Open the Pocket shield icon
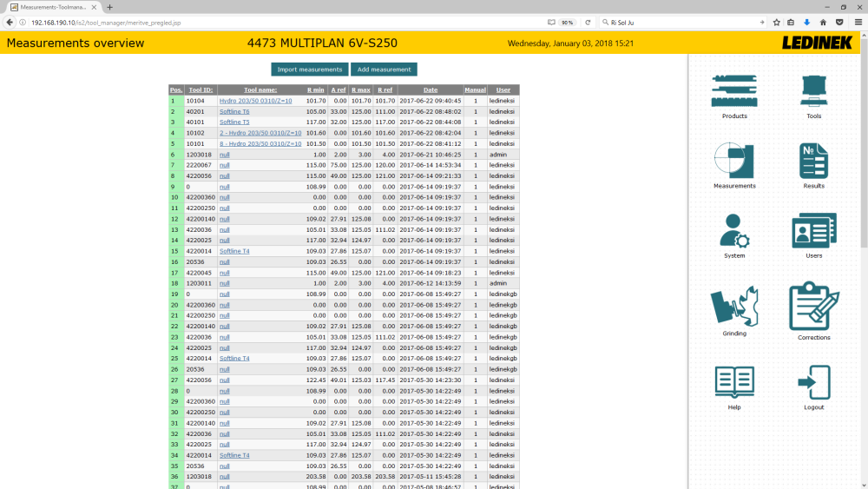Image resolution: width=868 pixels, height=489 pixels. click(839, 23)
